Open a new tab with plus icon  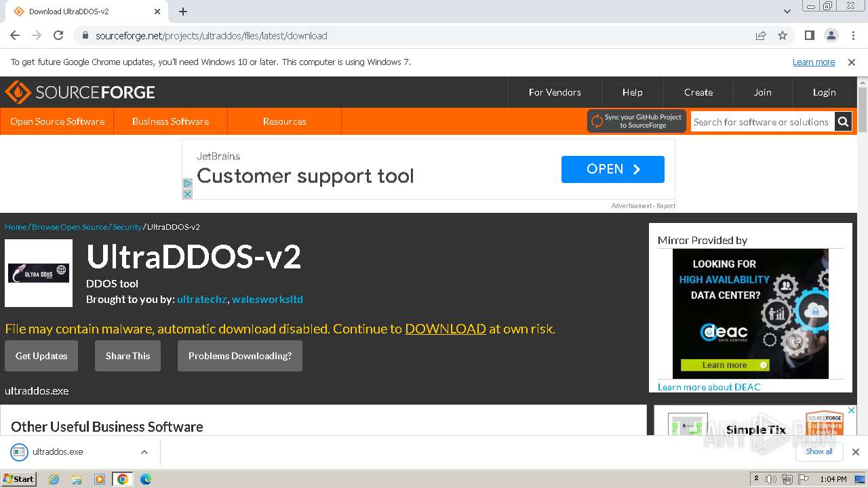183,12
